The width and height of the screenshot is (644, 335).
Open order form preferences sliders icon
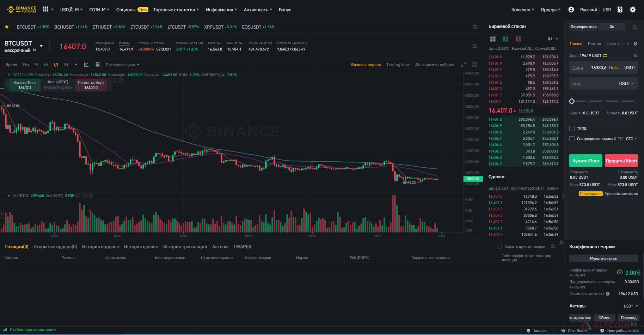(635, 27)
